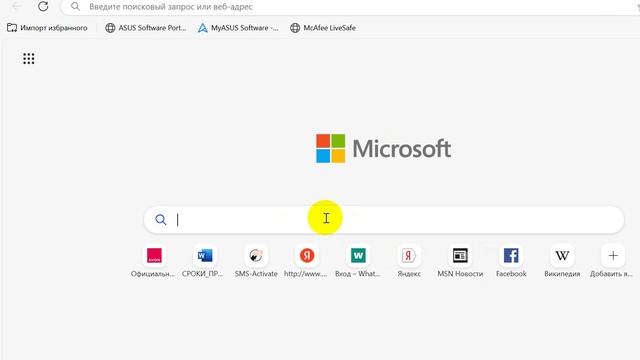Open the Яндекс quick link tile
This screenshot has height=360, width=640.
(409, 262)
